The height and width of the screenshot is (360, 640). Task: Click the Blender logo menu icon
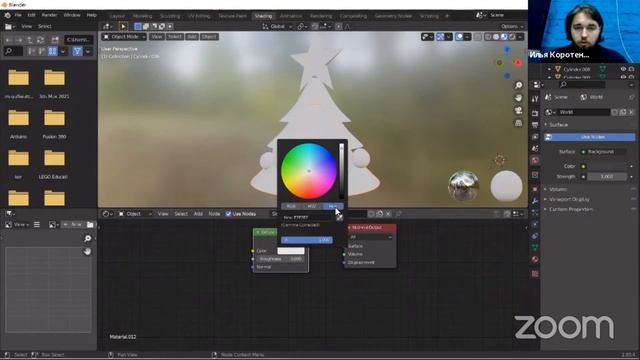click(7, 15)
